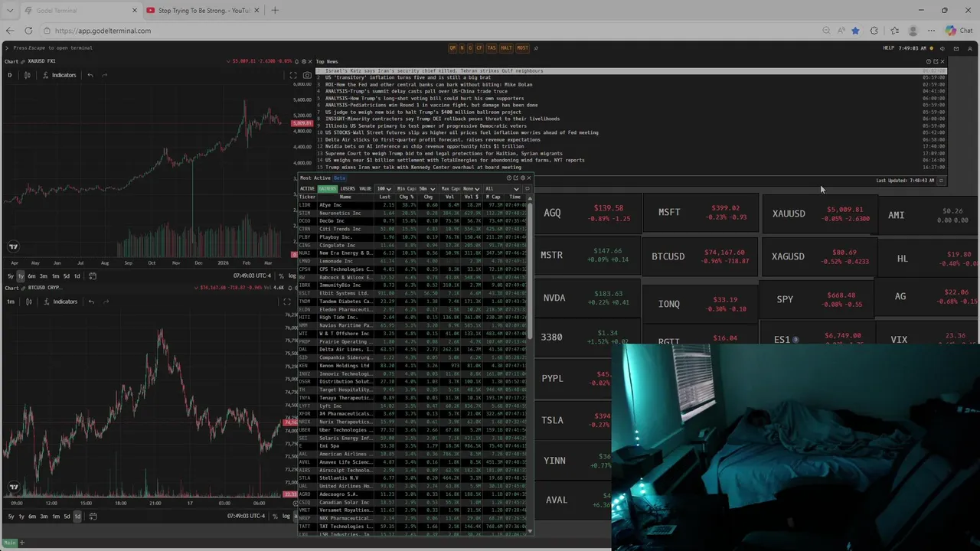
Task: Switch to ACTIVE tab in Most Active
Action: point(307,188)
